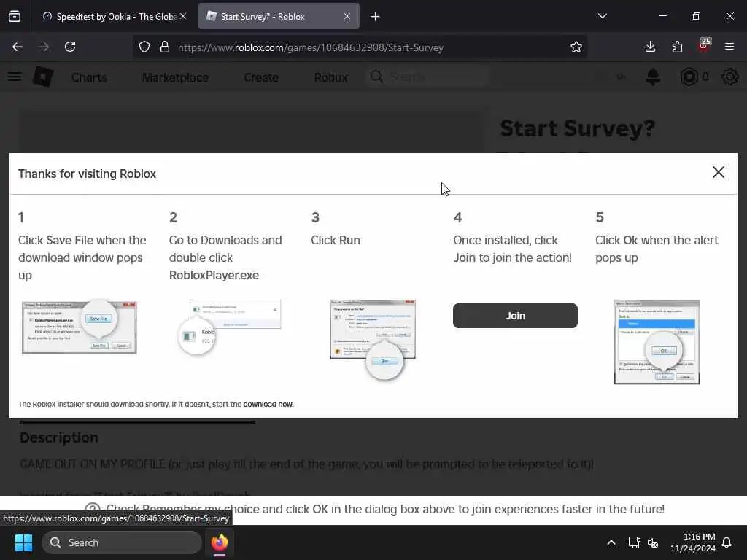The width and height of the screenshot is (747, 560).
Task: Open the Robux page
Action: coord(331,77)
